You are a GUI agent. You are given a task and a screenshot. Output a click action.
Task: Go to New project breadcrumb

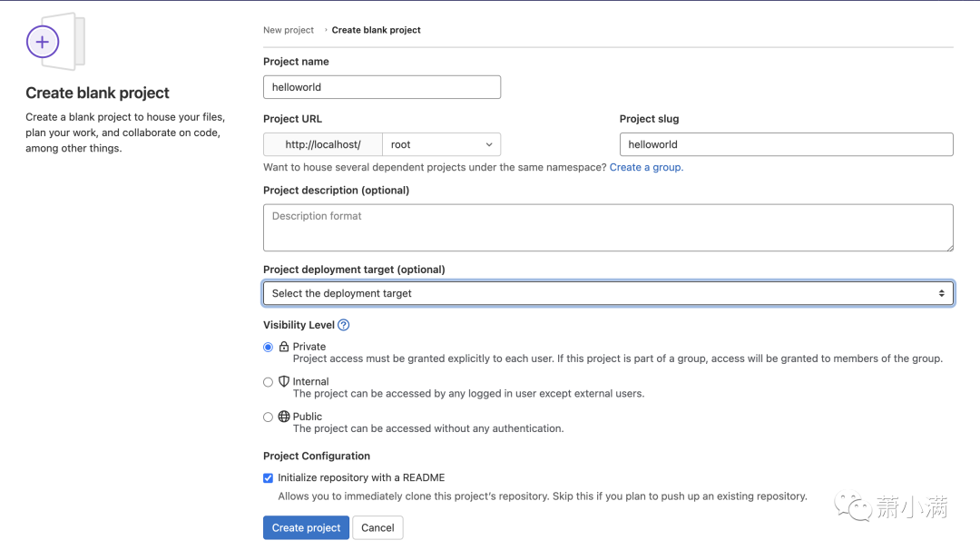tap(289, 30)
